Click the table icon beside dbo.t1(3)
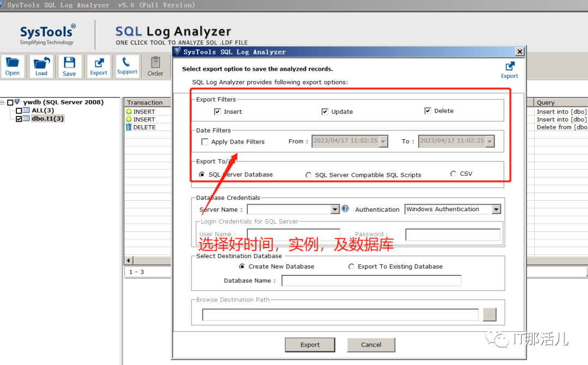588x365 pixels. coord(26,119)
